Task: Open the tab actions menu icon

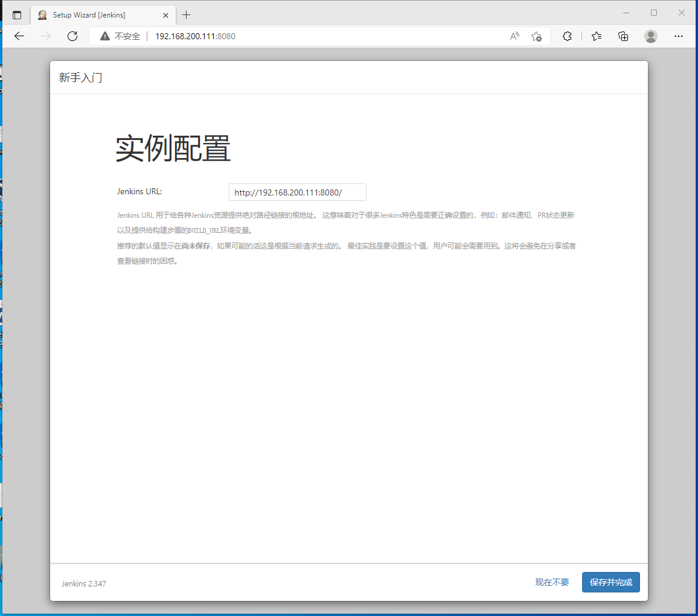Action: click(17, 15)
